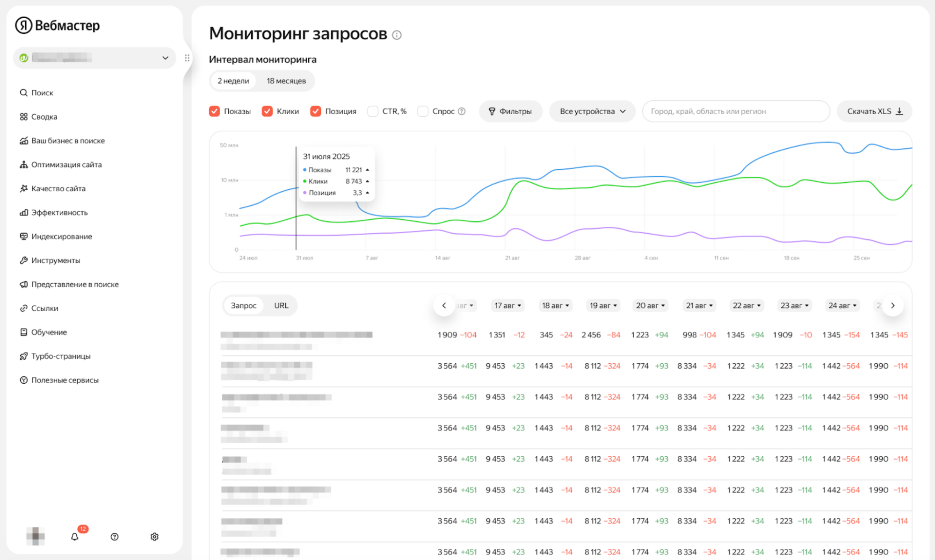
Task: Click the region search input field
Action: click(x=736, y=111)
